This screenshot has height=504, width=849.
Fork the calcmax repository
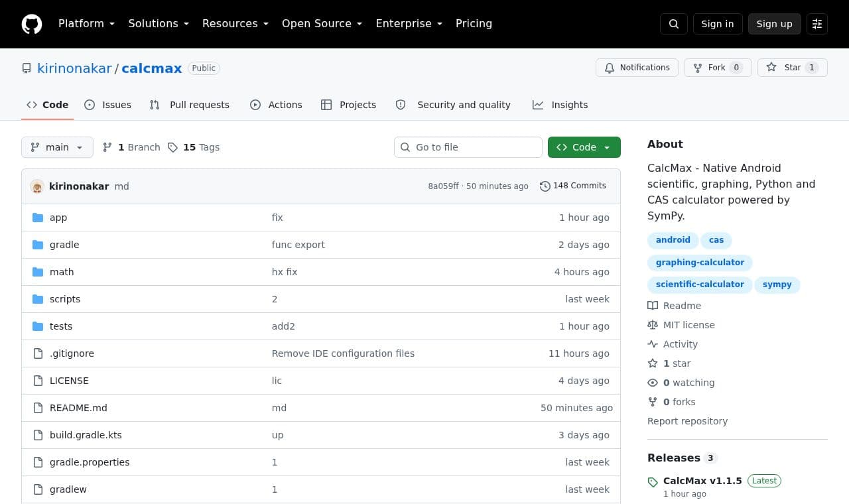point(718,68)
